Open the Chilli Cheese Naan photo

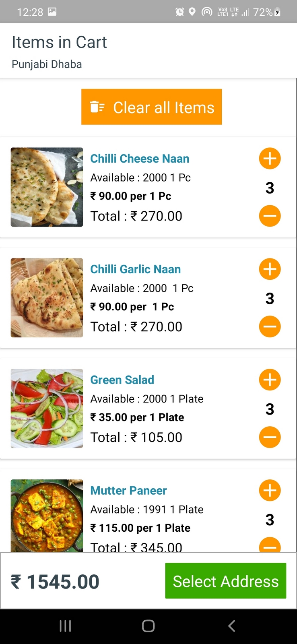[47, 187]
